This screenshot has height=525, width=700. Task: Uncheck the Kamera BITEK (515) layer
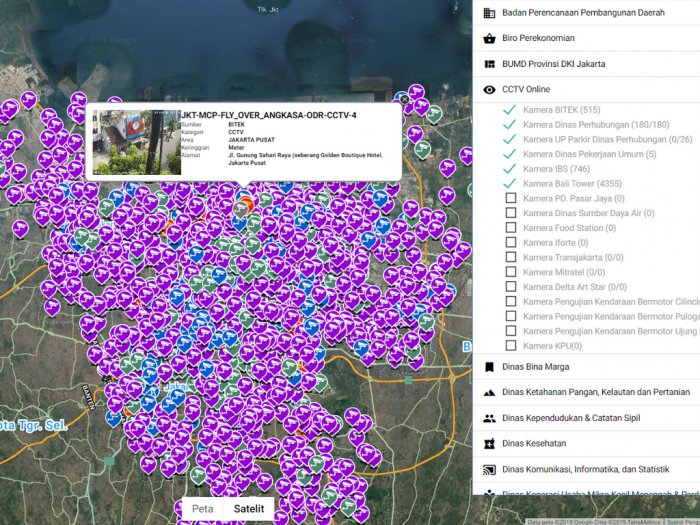[511, 109]
